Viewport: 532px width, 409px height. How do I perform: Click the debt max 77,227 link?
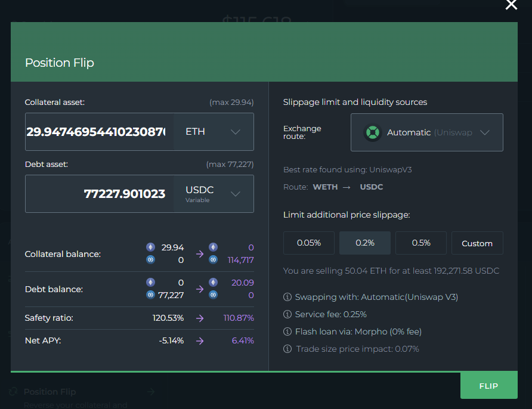coord(230,164)
